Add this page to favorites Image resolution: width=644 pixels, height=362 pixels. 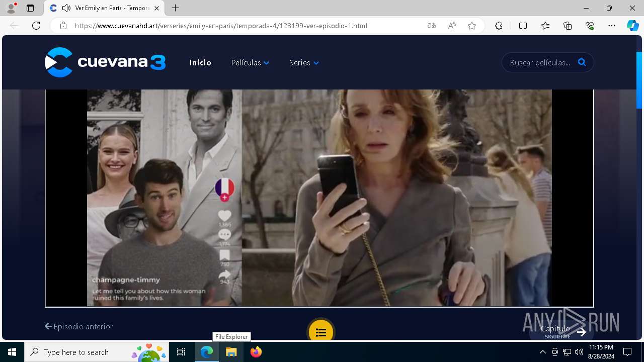pyautogui.click(x=472, y=26)
